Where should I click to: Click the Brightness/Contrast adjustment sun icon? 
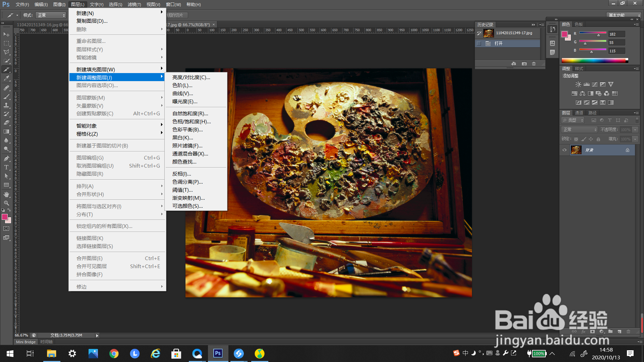coord(578,84)
